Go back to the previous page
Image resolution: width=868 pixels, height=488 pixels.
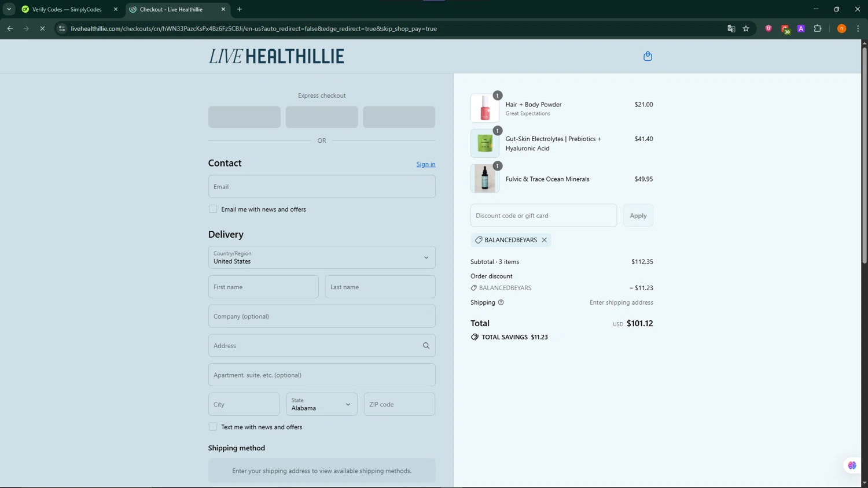[x=10, y=28]
